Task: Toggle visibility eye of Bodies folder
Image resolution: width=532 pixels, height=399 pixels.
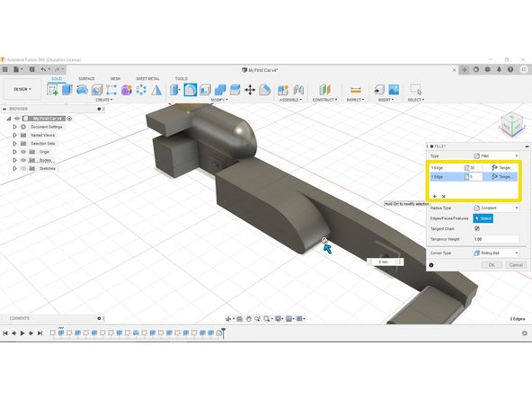Action: [23, 160]
